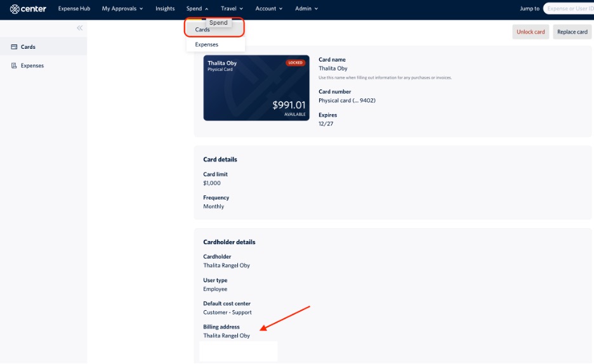This screenshot has height=364, width=594.
Task: Click the expiry value 12/27
Action: pyautogui.click(x=326, y=124)
